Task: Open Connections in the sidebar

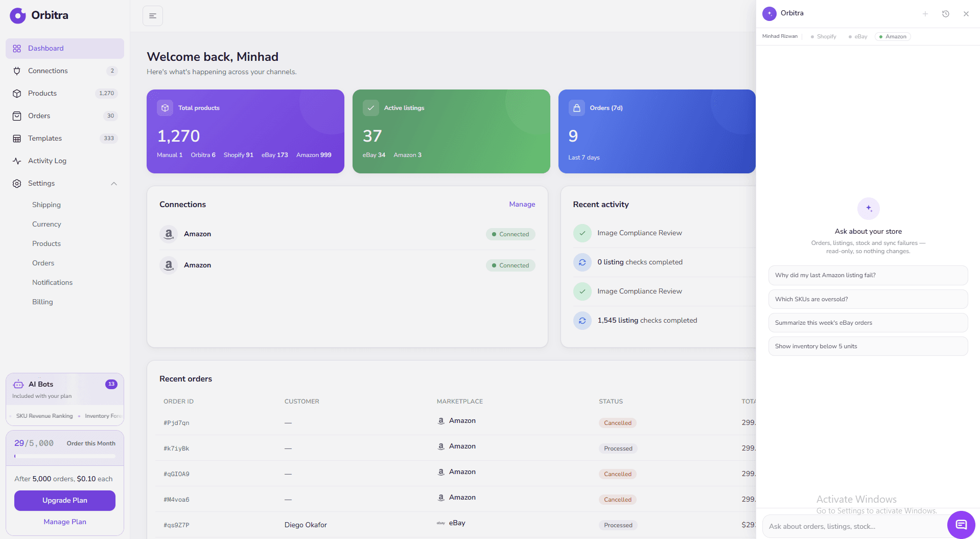Action: click(x=65, y=71)
